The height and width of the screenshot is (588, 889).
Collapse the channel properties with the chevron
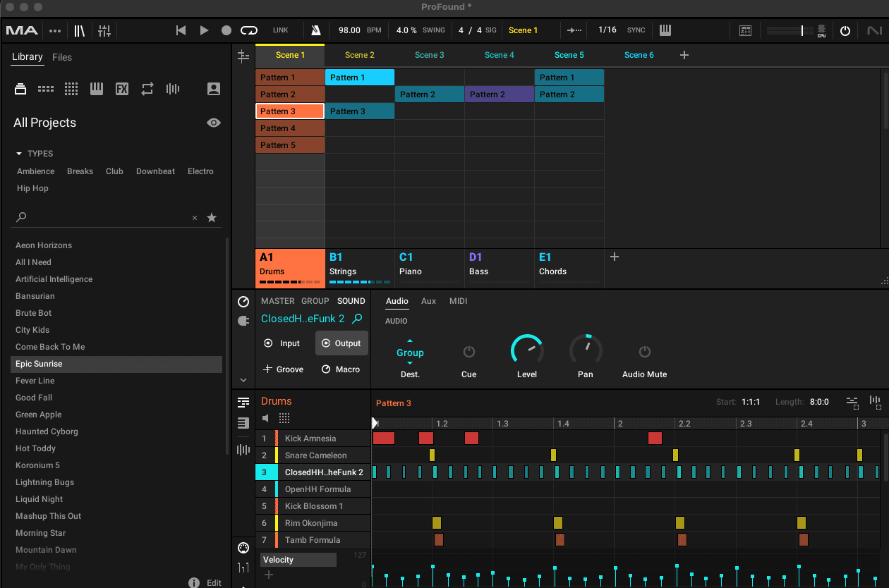coord(243,379)
